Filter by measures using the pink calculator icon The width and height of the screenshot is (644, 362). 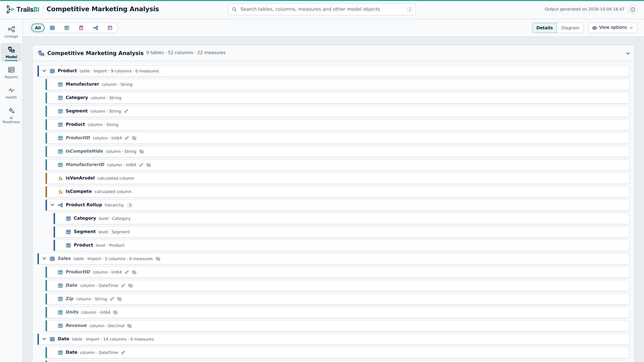tap(81, 28)
